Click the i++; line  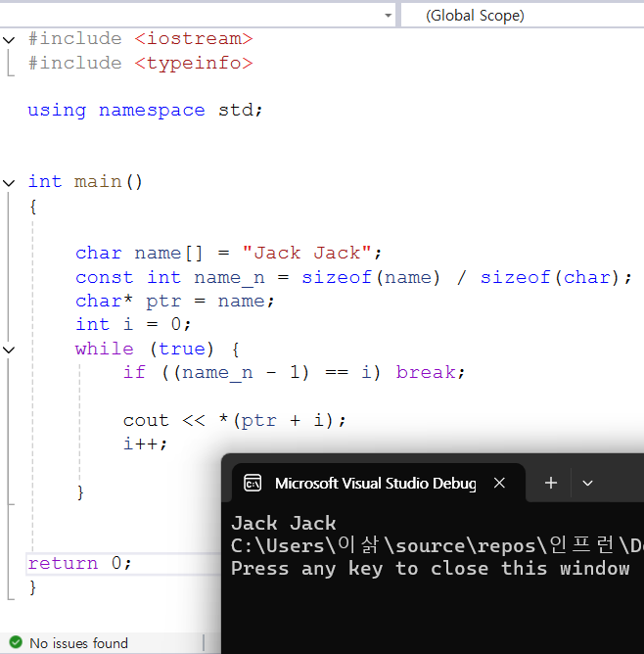click(145, 444)
